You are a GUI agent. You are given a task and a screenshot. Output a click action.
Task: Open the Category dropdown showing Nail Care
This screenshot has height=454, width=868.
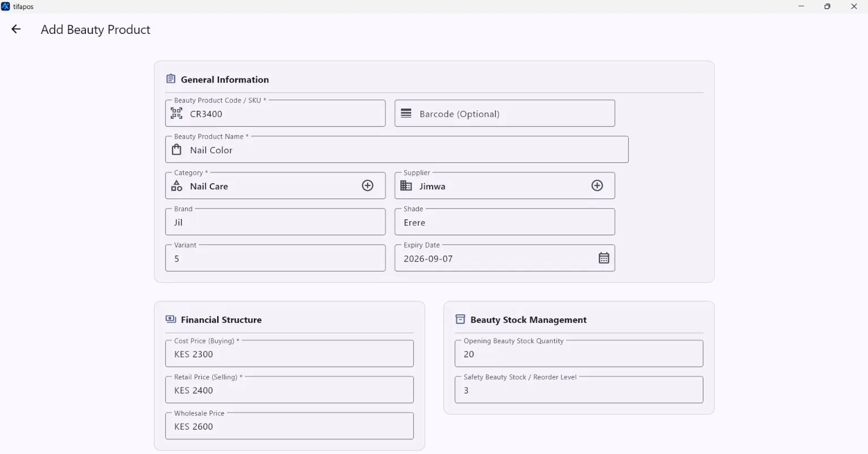(x=275, y=185)
